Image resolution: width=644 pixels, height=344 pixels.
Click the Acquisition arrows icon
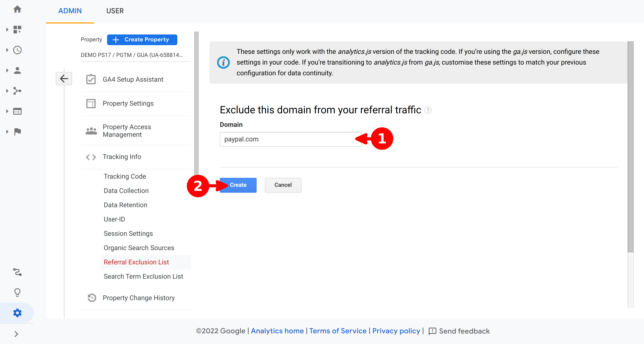click(x=17, y=91)
